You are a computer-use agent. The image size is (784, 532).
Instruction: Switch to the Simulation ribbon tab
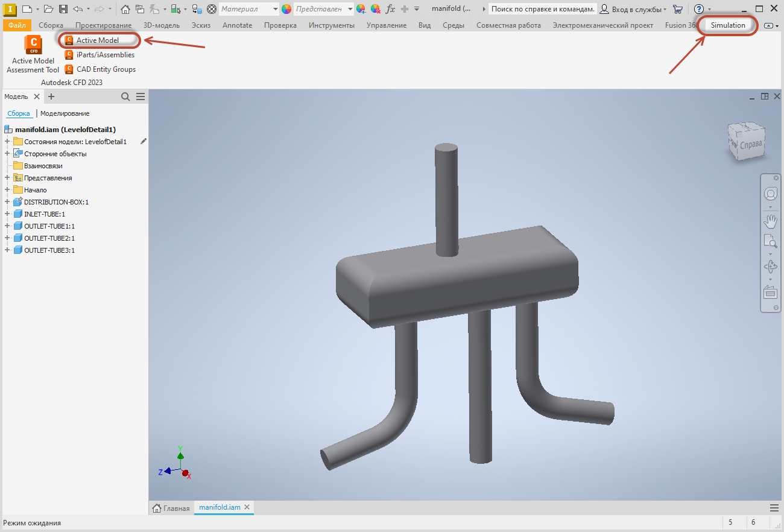pyautogui.click(x=728, y=25)
